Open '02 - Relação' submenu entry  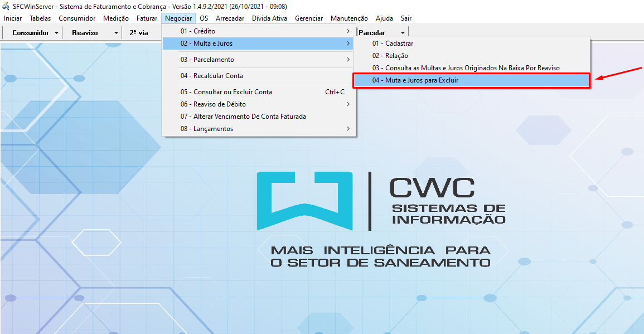[x=390, y=56]
